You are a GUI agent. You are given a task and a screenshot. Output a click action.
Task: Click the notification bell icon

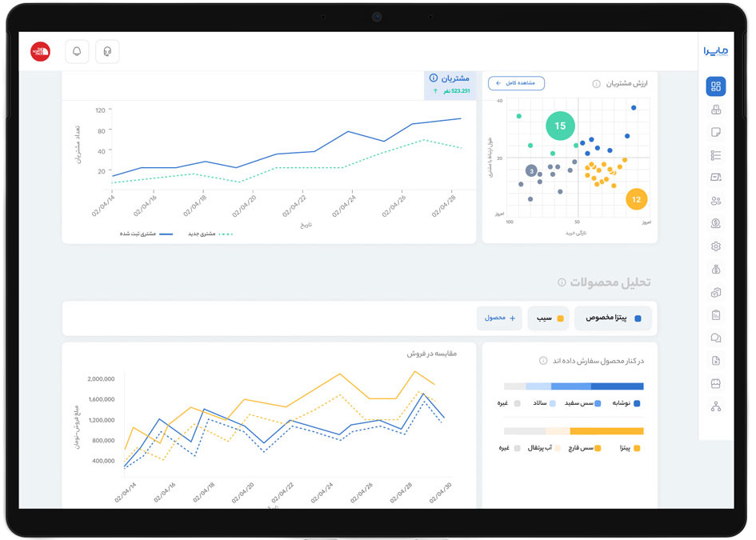77,51
